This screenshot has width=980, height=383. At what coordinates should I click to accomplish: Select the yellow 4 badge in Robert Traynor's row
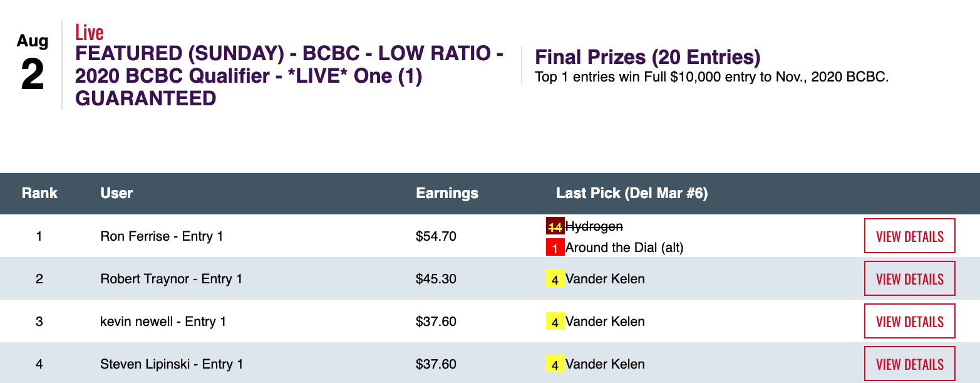click(555, 280)
